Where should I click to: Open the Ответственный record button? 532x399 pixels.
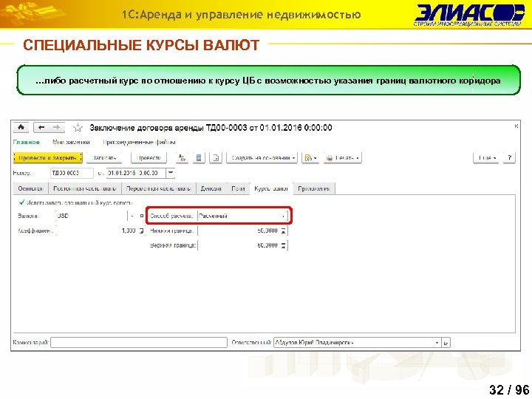click(x=446, y=343)
